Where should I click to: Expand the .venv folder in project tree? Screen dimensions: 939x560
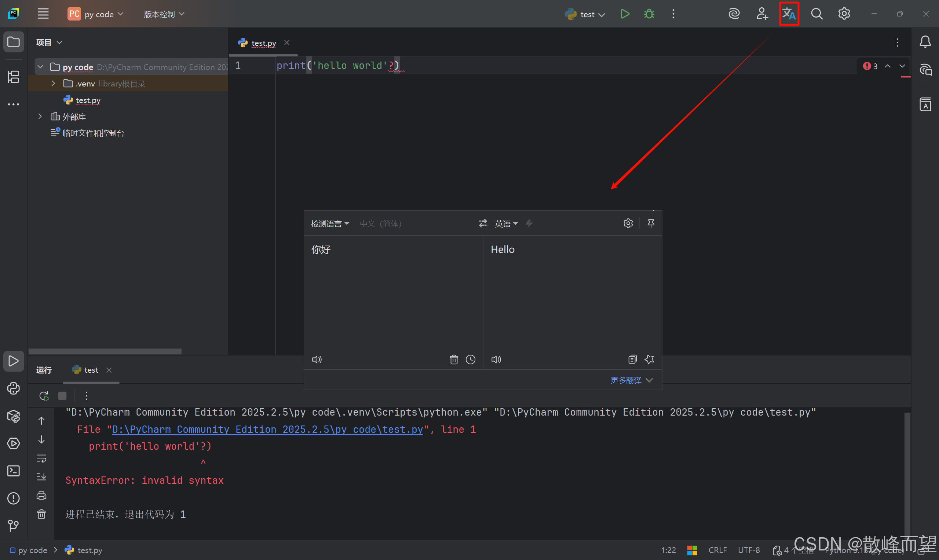pyautogui.click(x=53, y=84)
